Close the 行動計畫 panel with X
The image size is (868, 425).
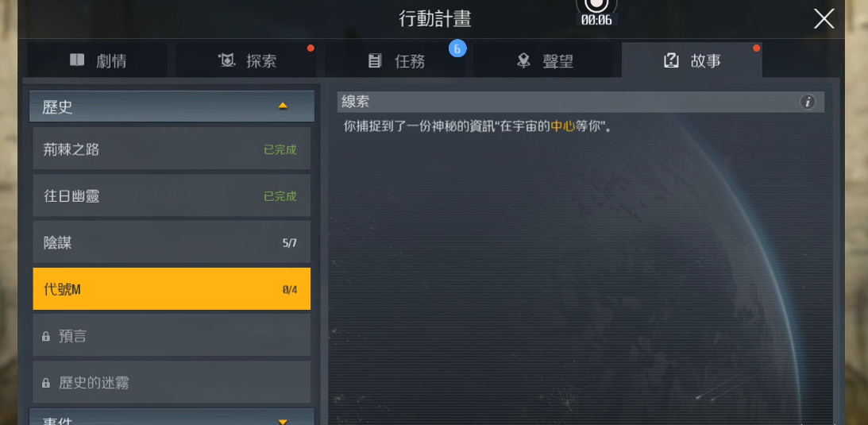click(824, 19)
